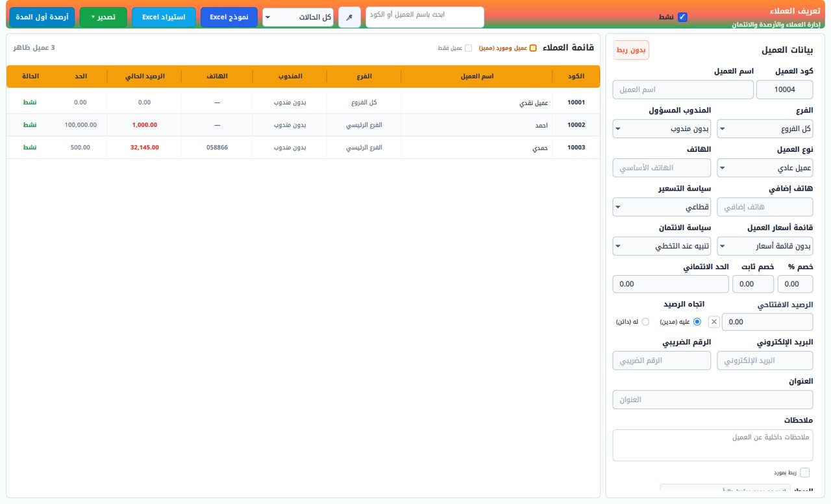Open the الفرع dropdown in customer form
The image size is (831, 504).
[x=765, y=128]
